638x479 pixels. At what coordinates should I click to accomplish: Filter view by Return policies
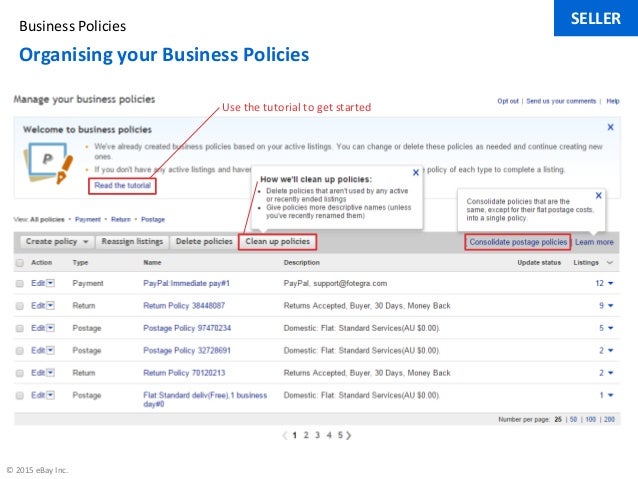[121, 219]
